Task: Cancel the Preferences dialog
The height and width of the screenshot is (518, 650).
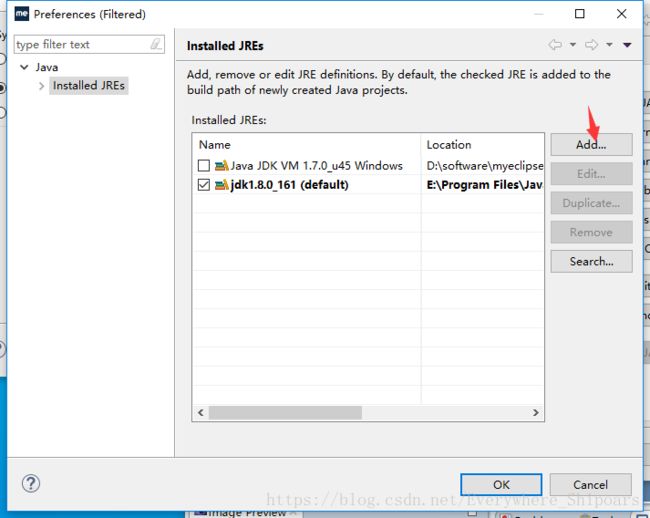Action: click(590, 484)
